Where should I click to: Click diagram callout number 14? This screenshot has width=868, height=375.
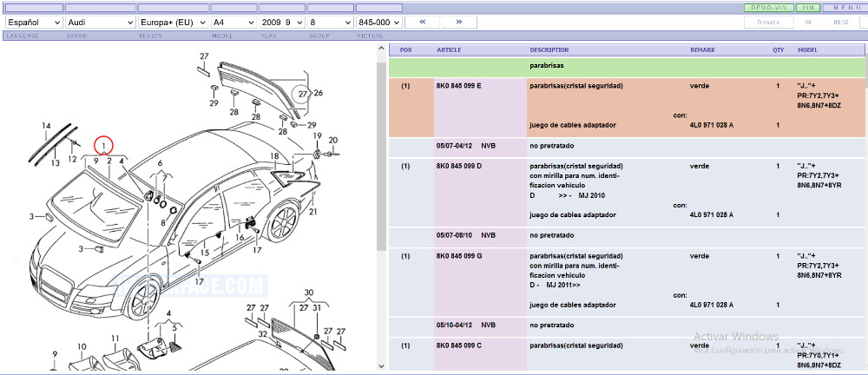(x=46, y=126)
